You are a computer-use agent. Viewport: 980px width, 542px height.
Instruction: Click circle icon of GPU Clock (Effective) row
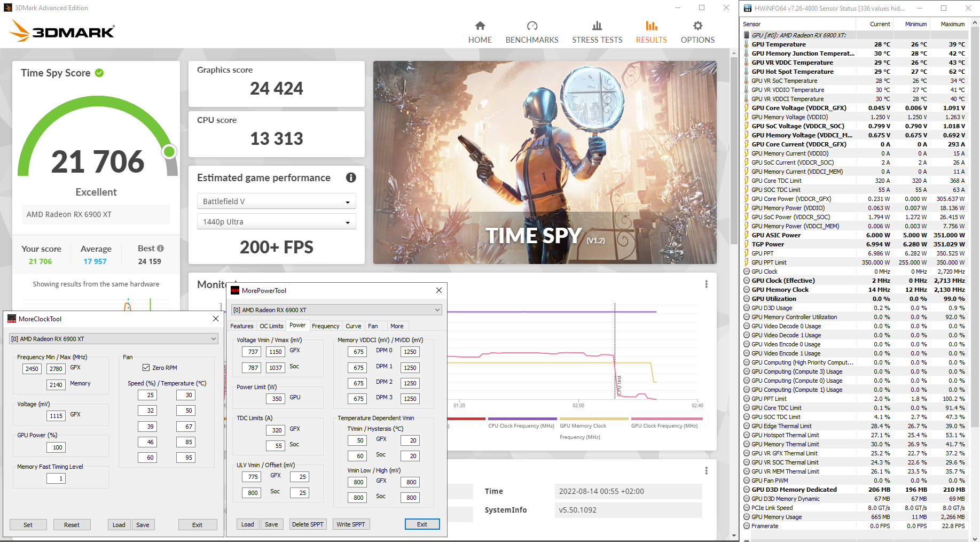[747, 281]
